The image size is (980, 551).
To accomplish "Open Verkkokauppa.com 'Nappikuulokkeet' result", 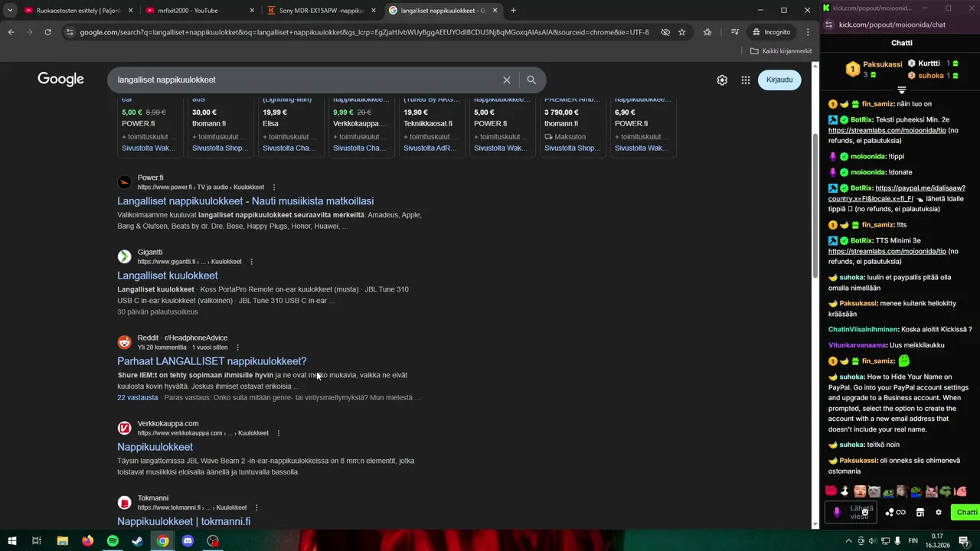I will [x=155, y=447].
